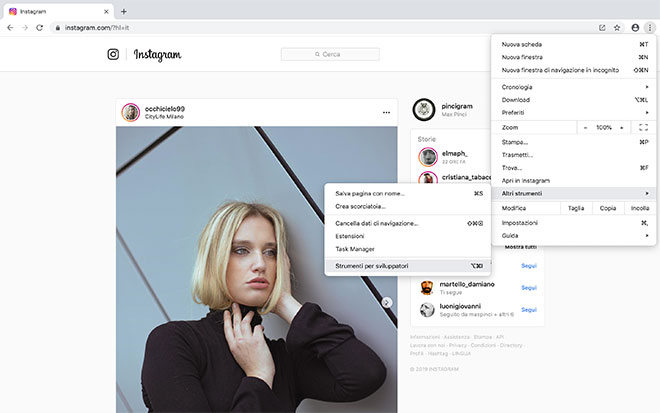
Task: Click the Instagram camera logo icon
Action: (x=113, y=54)
